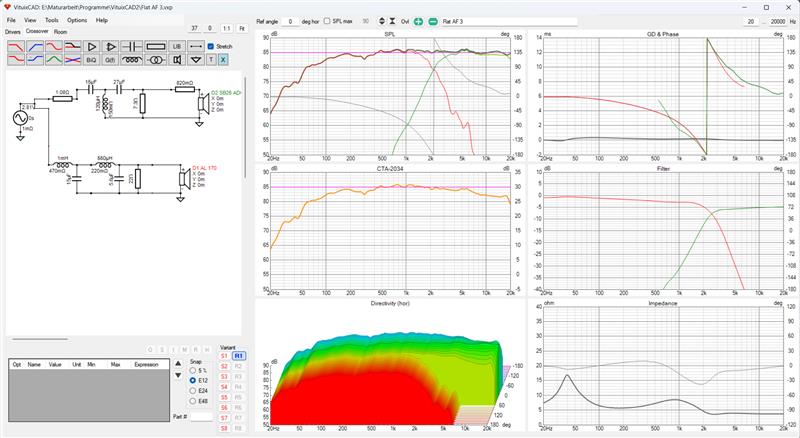Uncheck the Stretch checkbox
Image resolution: width=800 pixels, height=438 pixels.
pyautogui.click(x=211, y=46)
